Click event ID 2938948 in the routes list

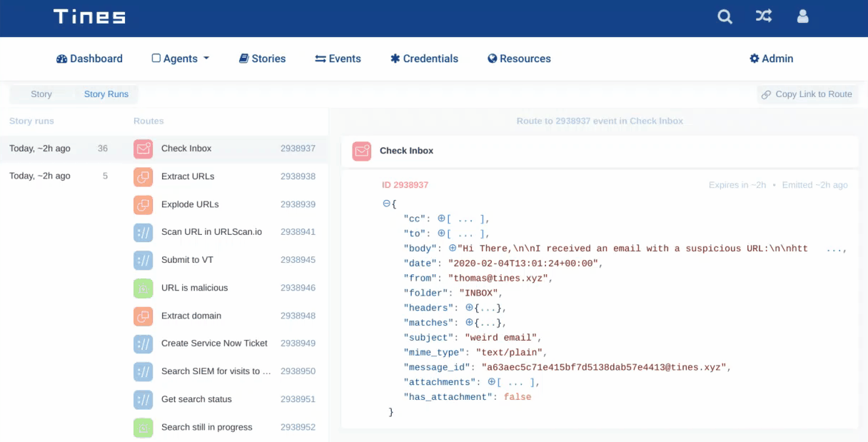298,316
